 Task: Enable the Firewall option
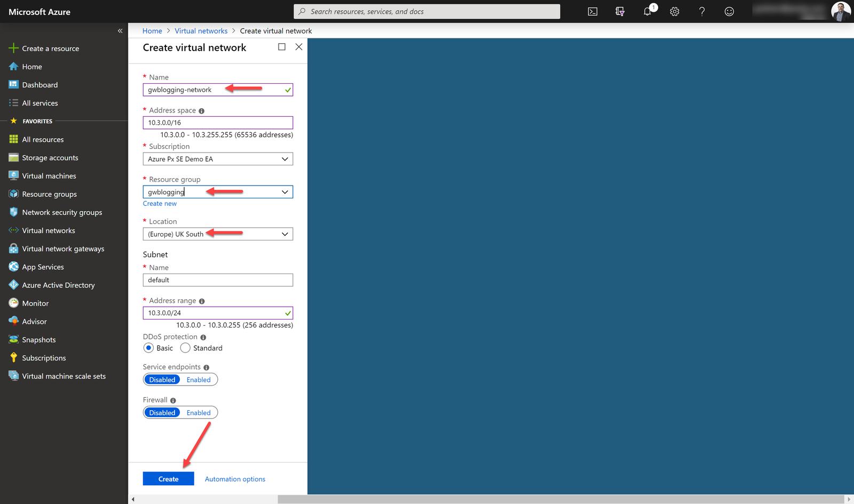tap(198, 412)
